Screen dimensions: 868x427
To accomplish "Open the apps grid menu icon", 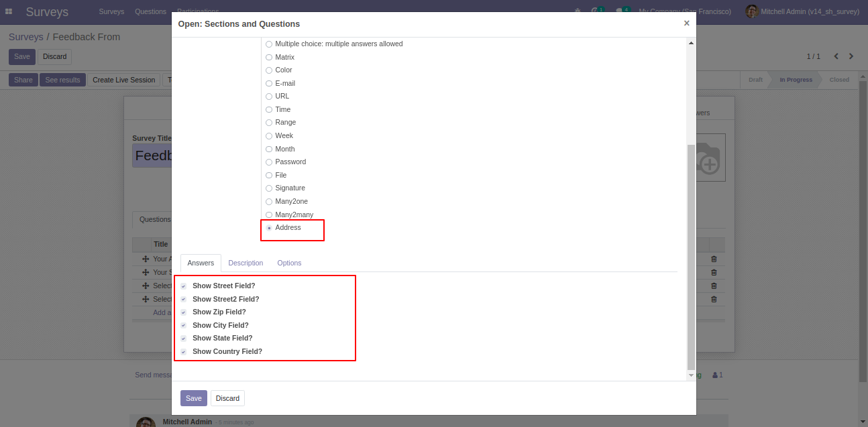I will (9, 11).
